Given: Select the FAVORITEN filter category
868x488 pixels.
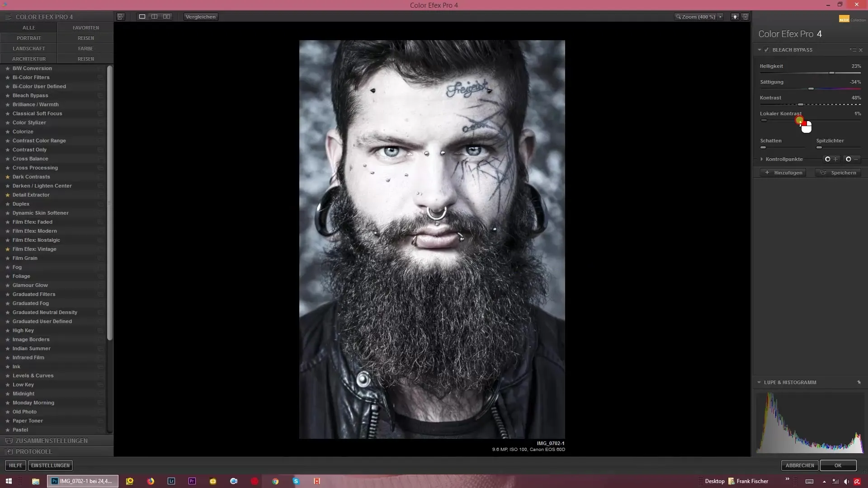Looking at the screenshot, I should coord(85,28).
